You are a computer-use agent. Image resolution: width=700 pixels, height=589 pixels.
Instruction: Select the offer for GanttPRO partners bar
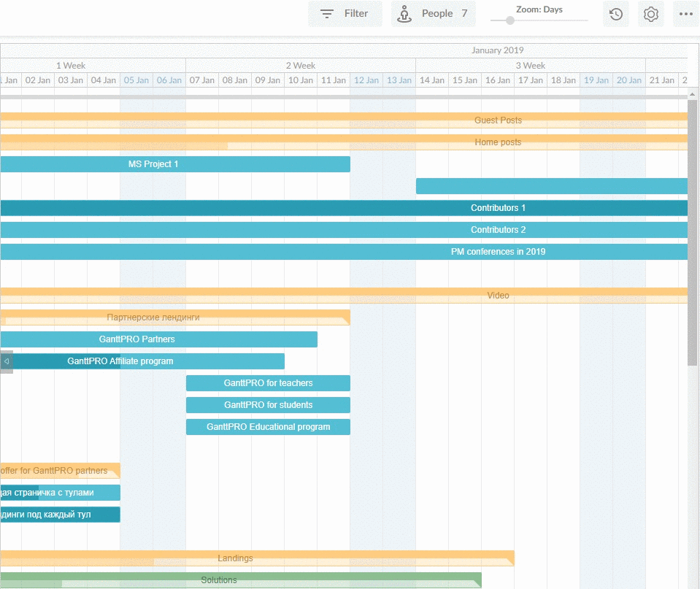point(61,471)
